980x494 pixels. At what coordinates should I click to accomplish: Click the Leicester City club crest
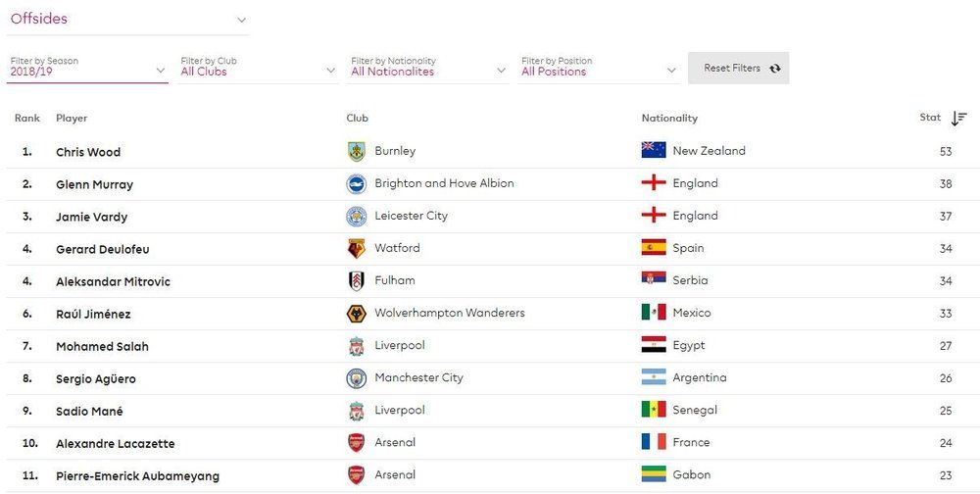(357, 216)
